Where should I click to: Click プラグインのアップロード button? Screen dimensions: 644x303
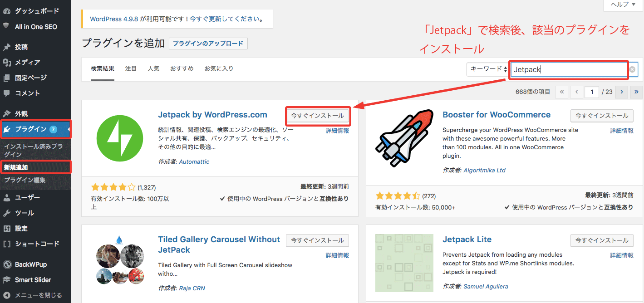(208, 44)
